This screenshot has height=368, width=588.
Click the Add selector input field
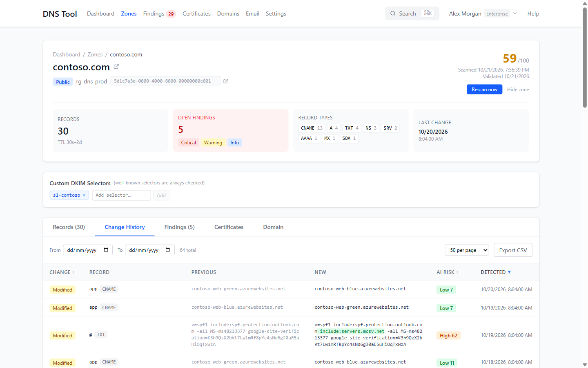[x=121, y=195]
